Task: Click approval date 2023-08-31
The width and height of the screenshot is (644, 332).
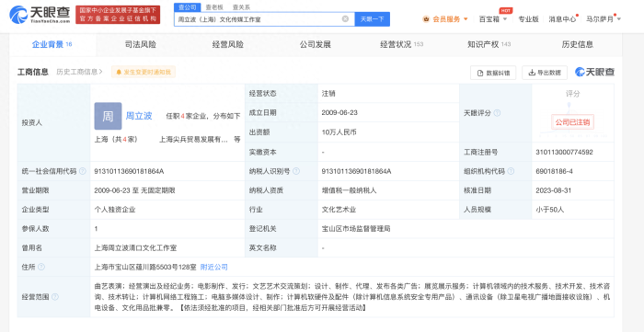Action: 553,190
